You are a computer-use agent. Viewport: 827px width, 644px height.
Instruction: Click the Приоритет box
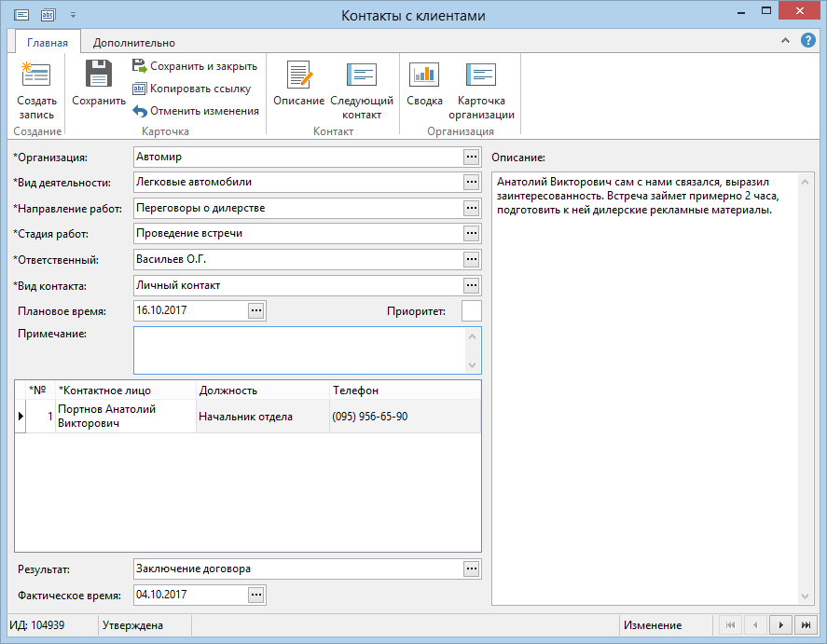click(x=471, y=310)
